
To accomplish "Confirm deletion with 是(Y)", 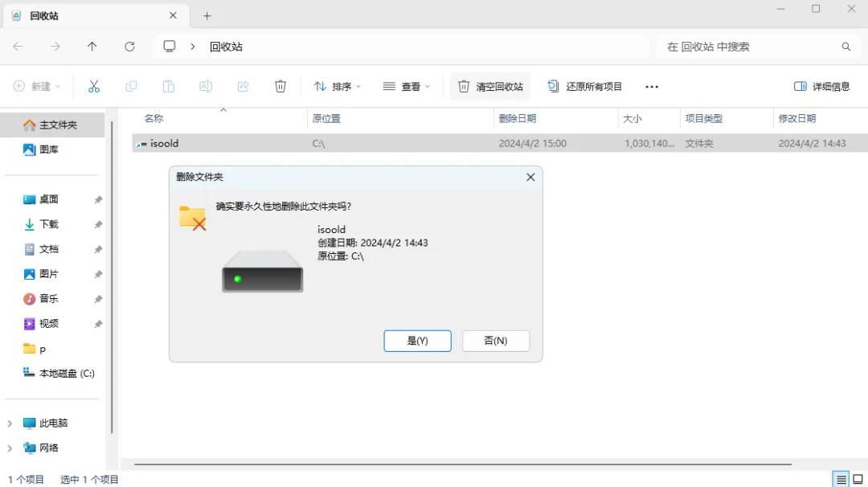I will 417,341.
